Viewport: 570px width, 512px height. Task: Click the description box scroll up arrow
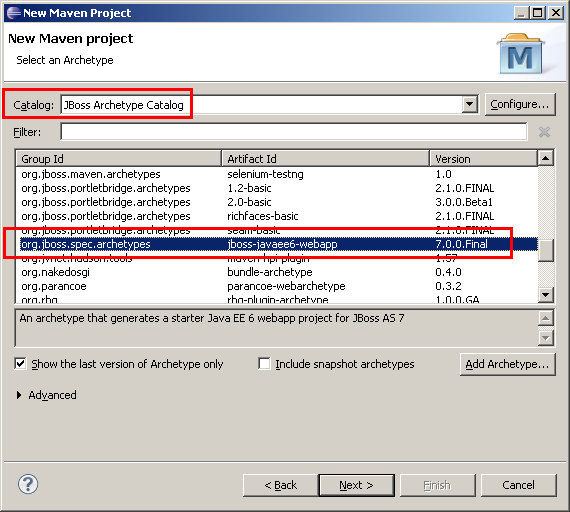(x=545, y=319)
